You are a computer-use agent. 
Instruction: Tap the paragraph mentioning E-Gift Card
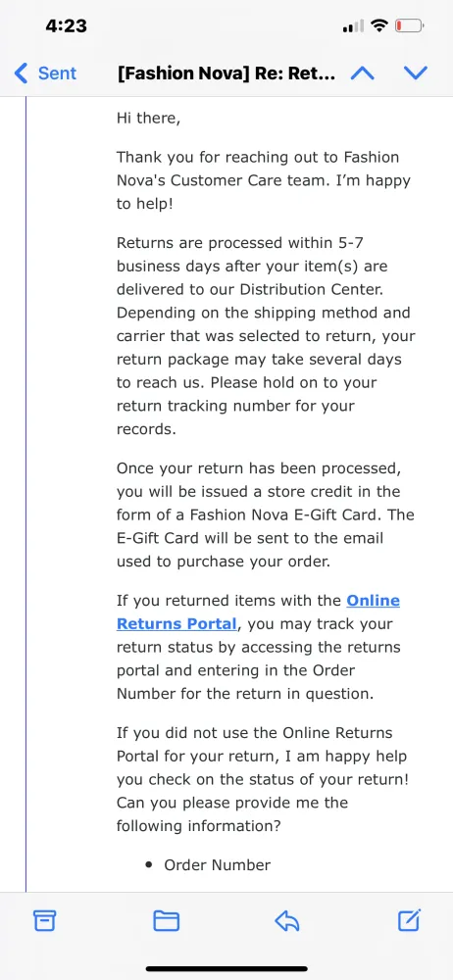(x=266, y=514)
